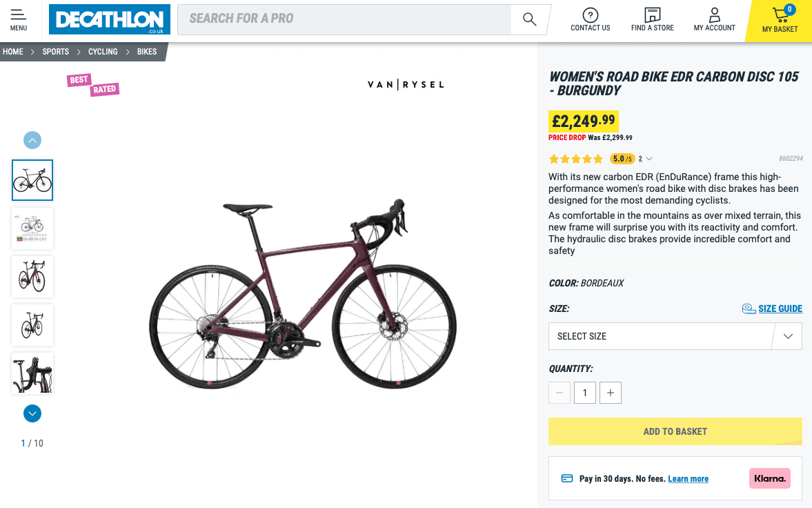
Task: Show next thumbnails with down arrow
Action: tap(32, 413)
